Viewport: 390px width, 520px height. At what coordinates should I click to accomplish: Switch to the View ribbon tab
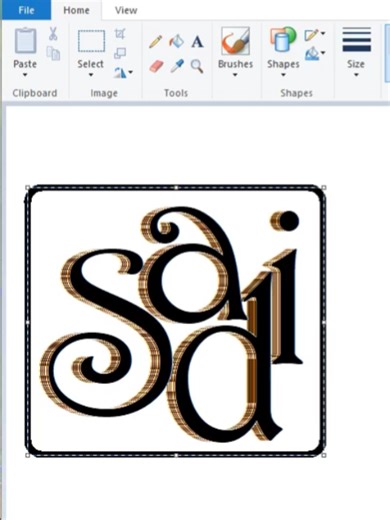pyautogui.click(x=126, y=11)
